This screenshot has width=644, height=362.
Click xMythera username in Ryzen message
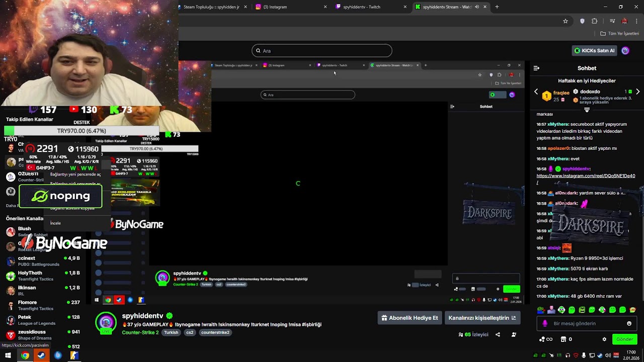click(x=558, y=258)
